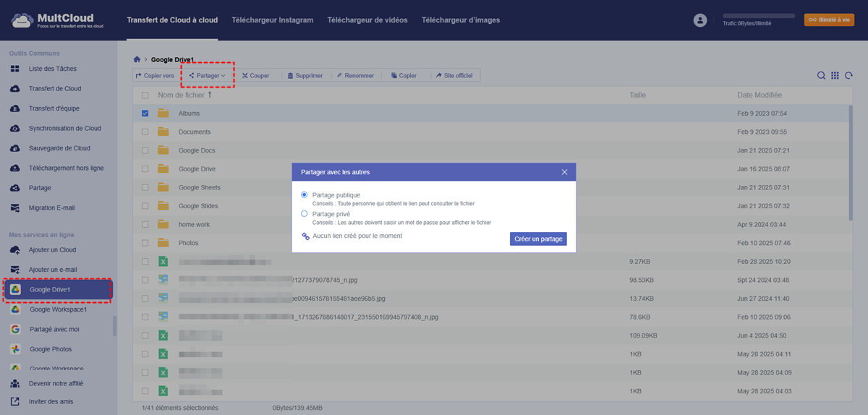Image resolution: width=868 pixels, height=415 pixels.
Task: Check the Documents folder checkbox
Action: tap(145, 132)
